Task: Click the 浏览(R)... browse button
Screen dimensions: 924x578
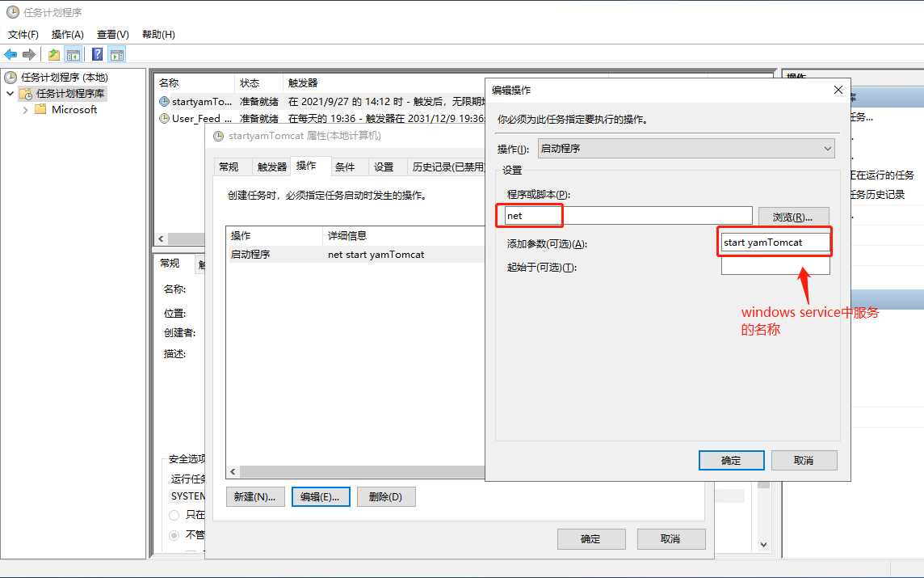Action: [793, 214]
